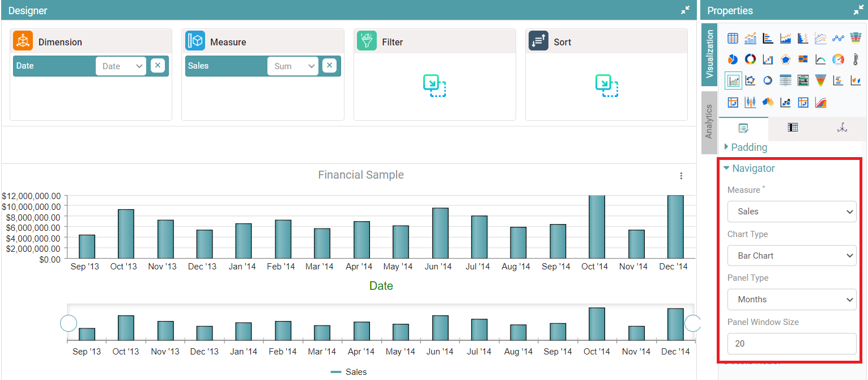Select the funnel chart visualization
This screenshot has width=868, height=380.
click(820, 81)
